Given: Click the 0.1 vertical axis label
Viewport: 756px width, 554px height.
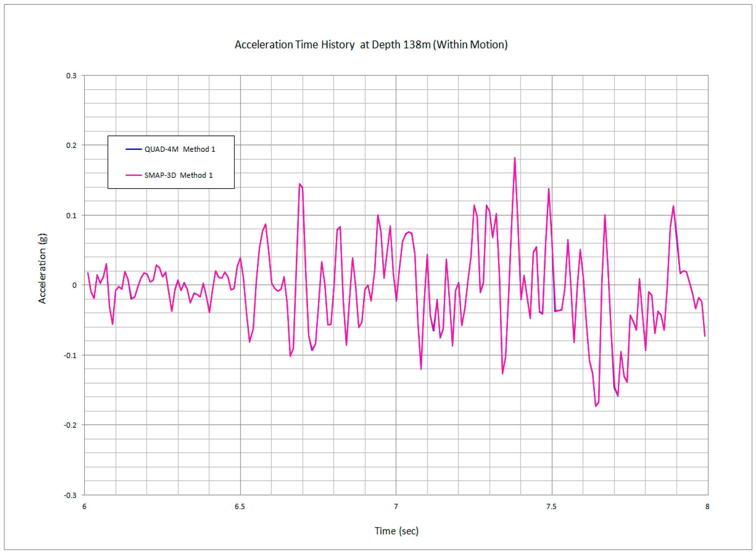Looking at the screenshot, I should tap(71, 215).
